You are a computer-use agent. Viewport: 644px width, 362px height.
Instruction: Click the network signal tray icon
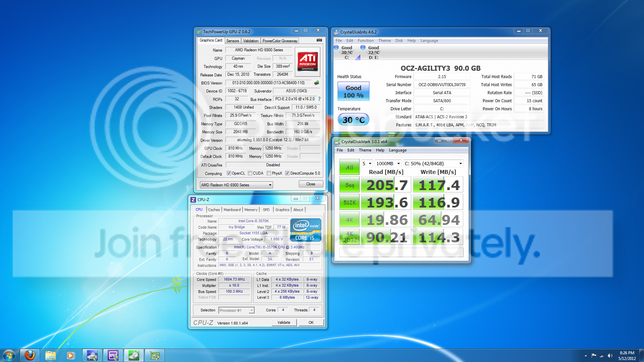point(602,356)
